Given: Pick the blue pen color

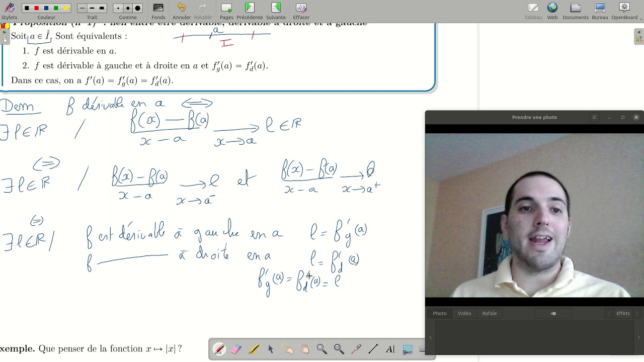Looking at the screenshot, I should coord(46,9).
